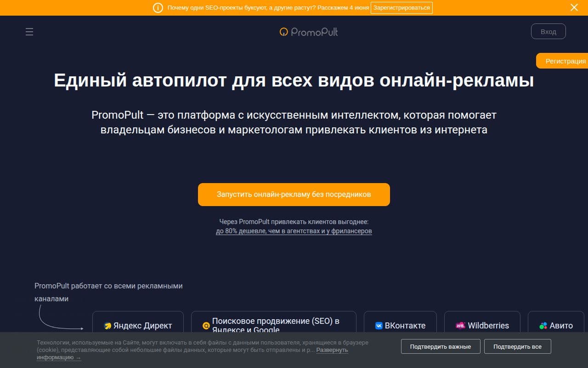Click Подтвердить важные cookie button

[441, 346]
